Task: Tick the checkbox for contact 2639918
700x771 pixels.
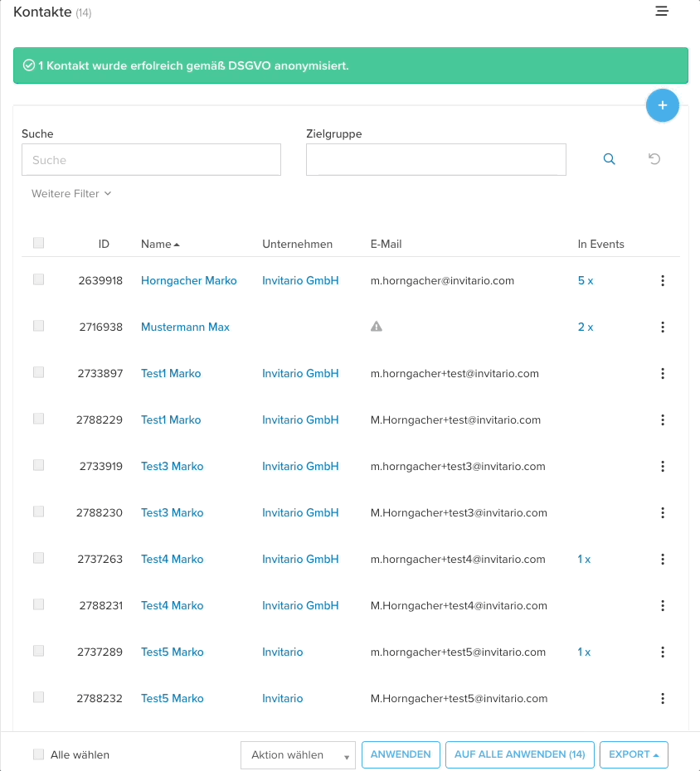Action: click(x=38, y=280)
